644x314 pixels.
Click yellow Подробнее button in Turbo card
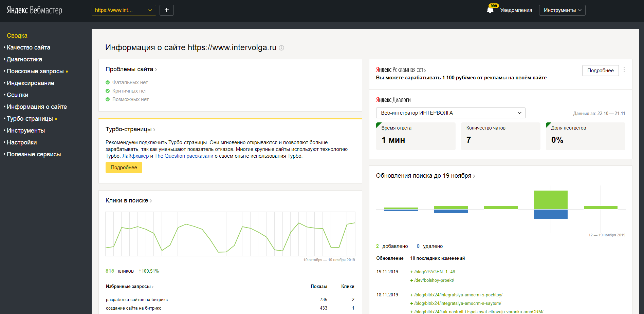[x=124, y=168]
